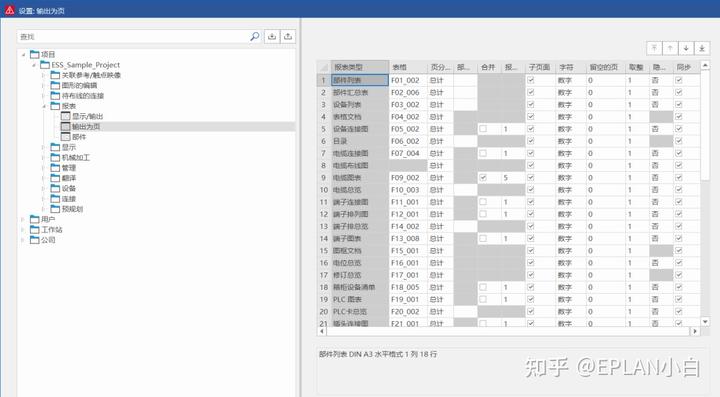Expand the 待布线的连接 tree node
The height and width of the screenshot is (397, 720).
coord(44,95)
